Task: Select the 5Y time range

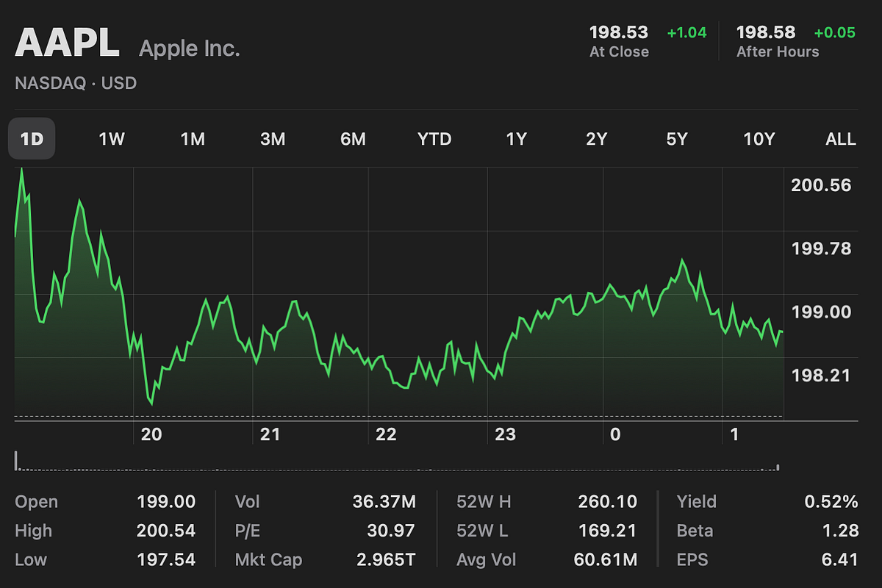Action: [677, 138]
